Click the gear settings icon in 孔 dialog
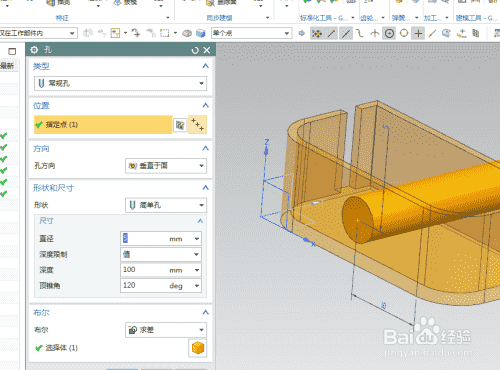Image resolution: width=500 pixels, height=370 pixels. 34,50
